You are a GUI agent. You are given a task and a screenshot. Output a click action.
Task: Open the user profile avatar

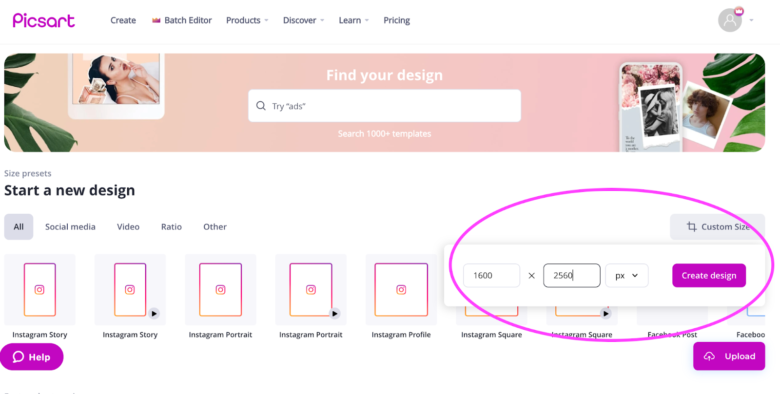click(x=730, y=20)
